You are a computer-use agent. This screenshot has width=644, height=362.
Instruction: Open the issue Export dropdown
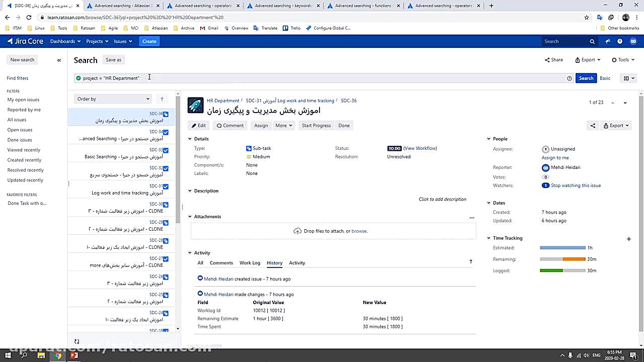coord(616,126)
